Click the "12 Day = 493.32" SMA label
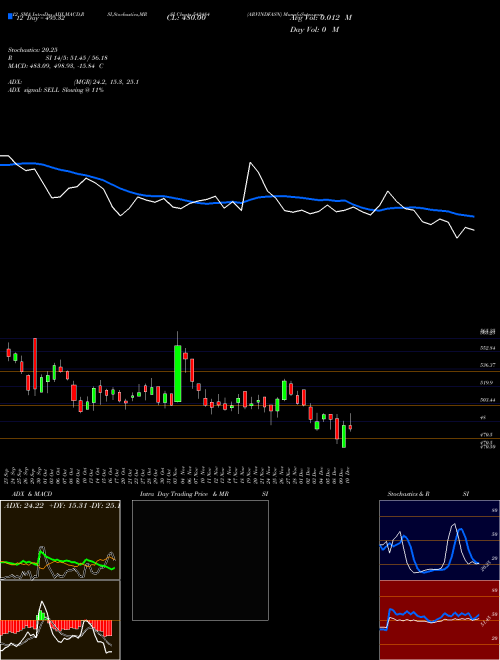500x660 pixels. (40, 18)
